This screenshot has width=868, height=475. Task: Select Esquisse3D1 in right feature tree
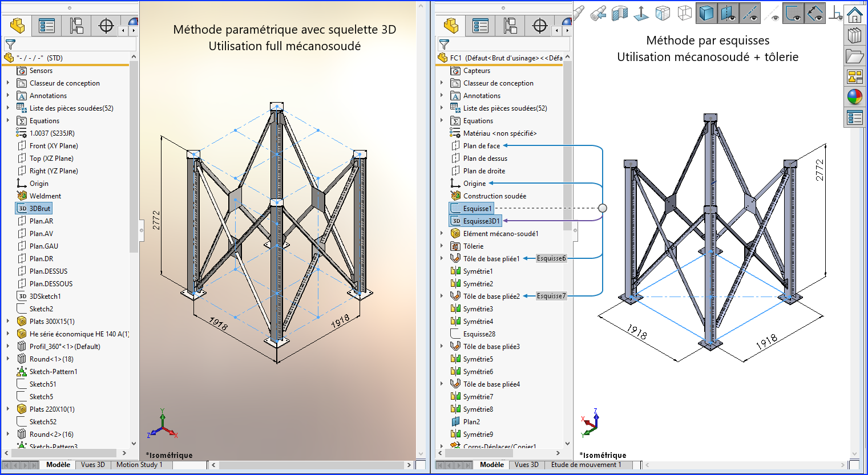(x=475, y=221)
